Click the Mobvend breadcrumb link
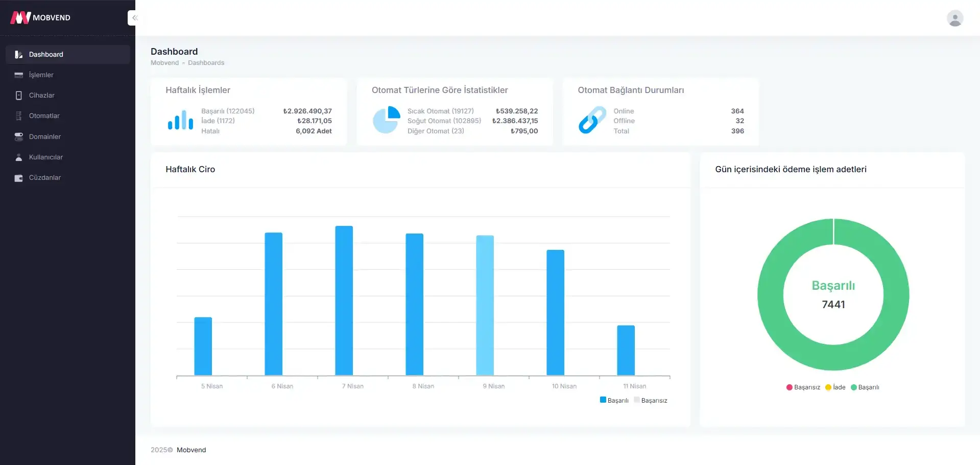 point(164,63)
